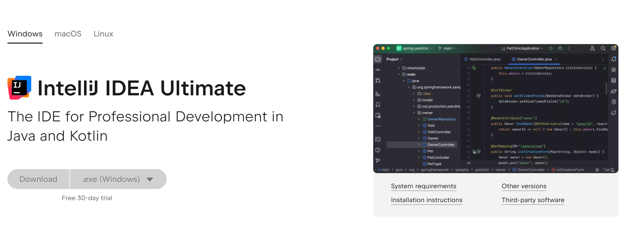
Task: Select PetController in project tree
Action: point(436,158)
